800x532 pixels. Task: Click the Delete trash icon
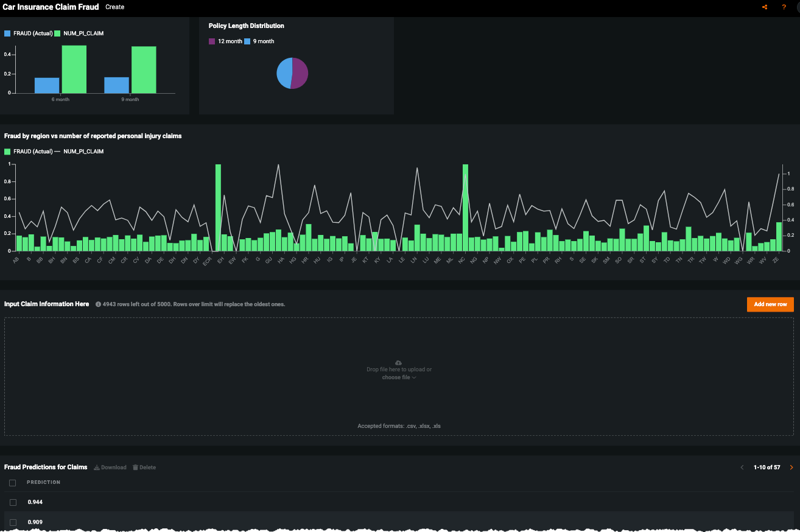tap(135, 467)
